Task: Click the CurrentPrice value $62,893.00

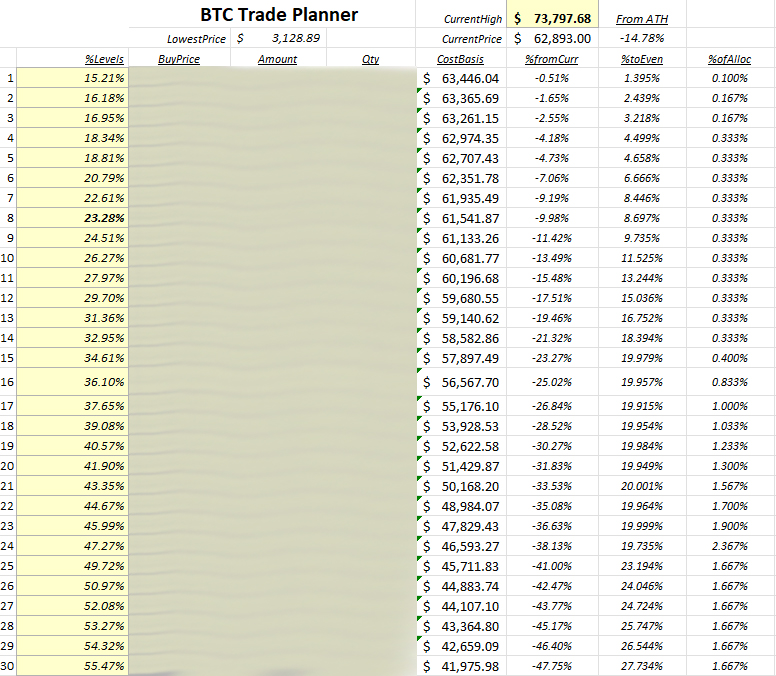Action: pyautogui.click(x=552, y=38)
